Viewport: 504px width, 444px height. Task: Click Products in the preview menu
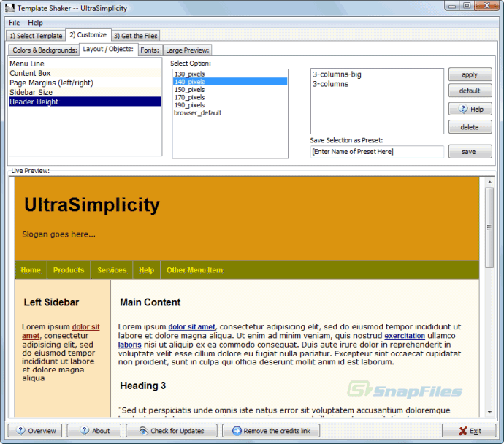coord(69,270)
